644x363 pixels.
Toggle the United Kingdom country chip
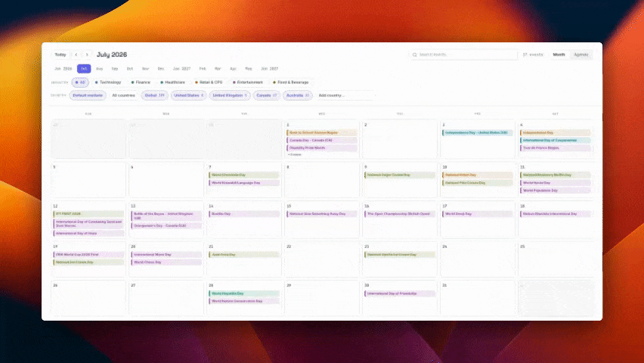230,95
